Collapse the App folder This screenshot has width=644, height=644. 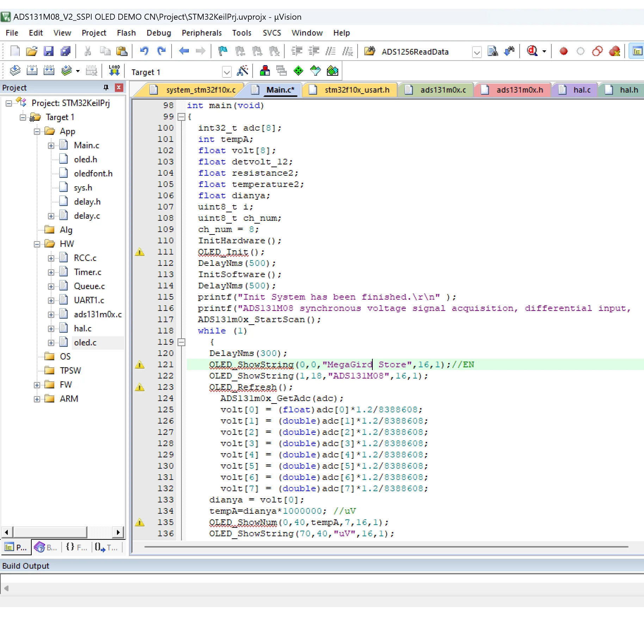tap(37, 131)
